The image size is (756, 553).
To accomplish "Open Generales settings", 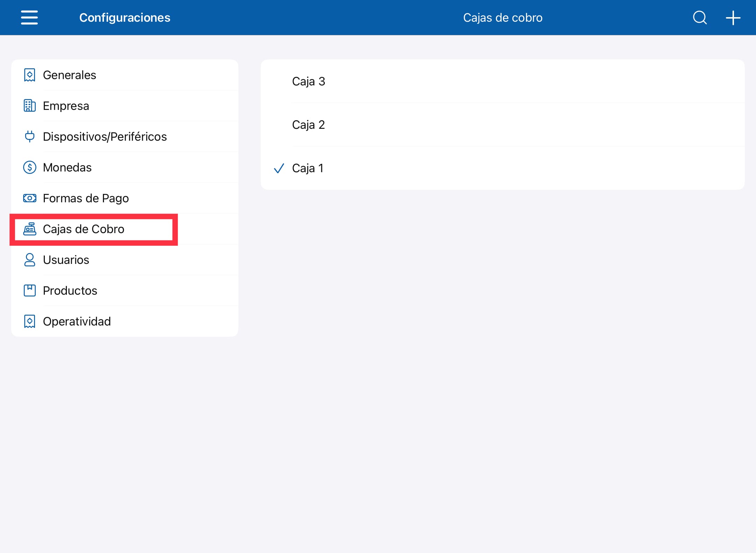I will pyautogui.click(x=125, y=75).
